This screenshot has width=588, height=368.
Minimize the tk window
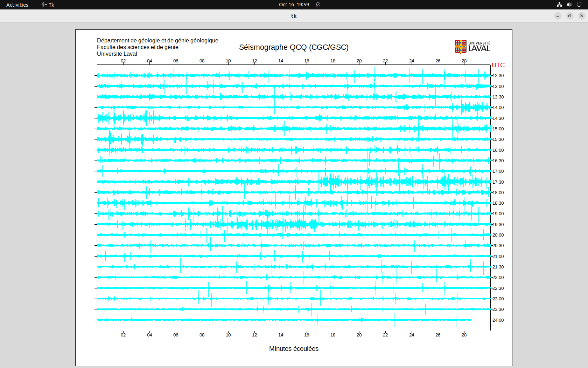558,16
